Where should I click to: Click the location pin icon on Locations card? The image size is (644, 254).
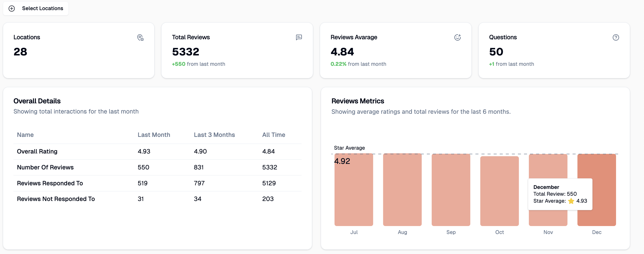click(x=140, y=38)
